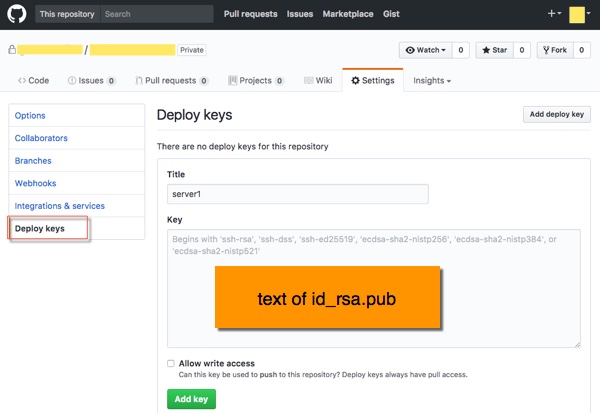Click the green Add key button
Viewport: 600px width, 413px height.
191,399
